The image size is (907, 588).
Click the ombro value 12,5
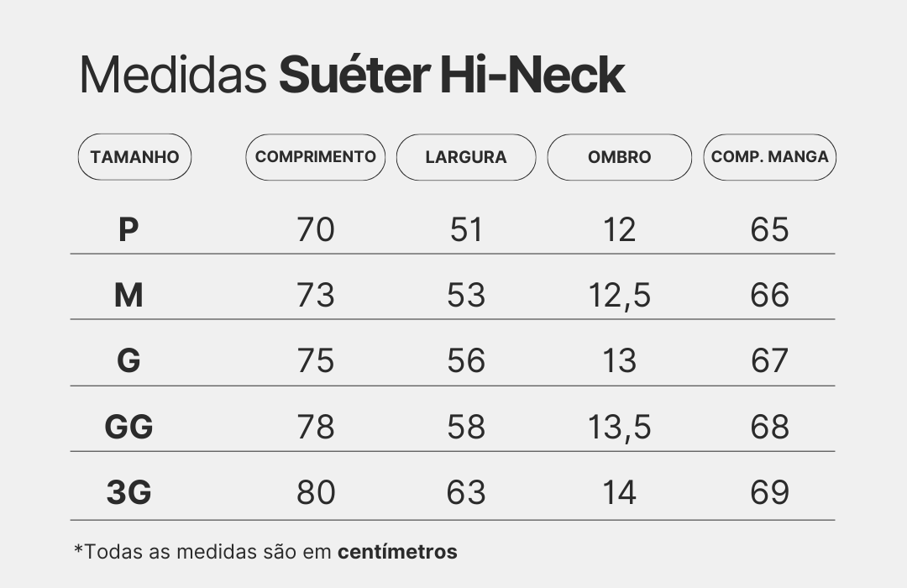point(619,296)
